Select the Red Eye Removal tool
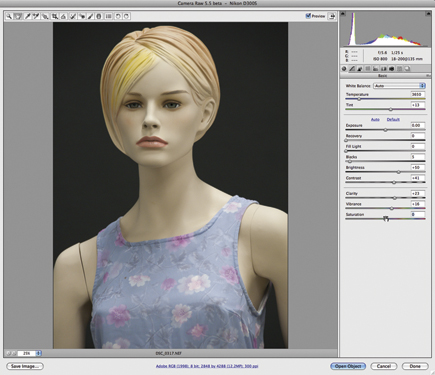Screen dimensions: 435x375 (82, 16)
